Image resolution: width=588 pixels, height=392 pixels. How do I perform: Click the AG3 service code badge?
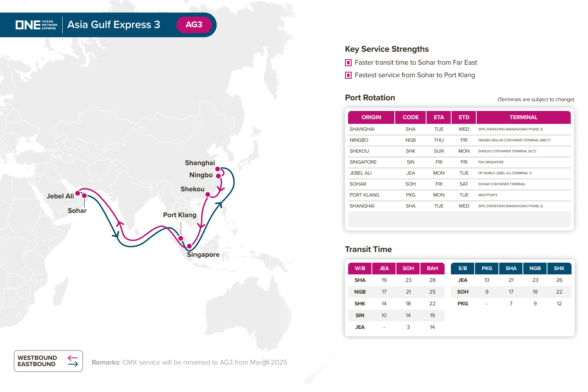[x=194, y=25]
